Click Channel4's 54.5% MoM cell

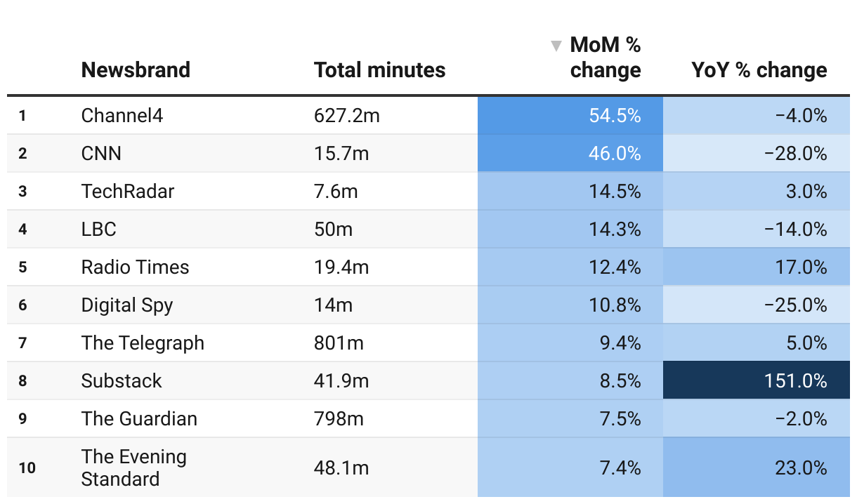click(570, 116)
